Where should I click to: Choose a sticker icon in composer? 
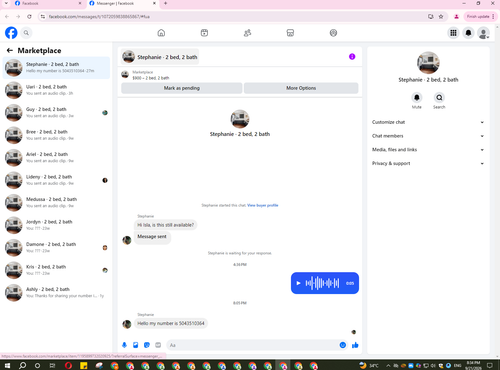[x=147, y=345]
